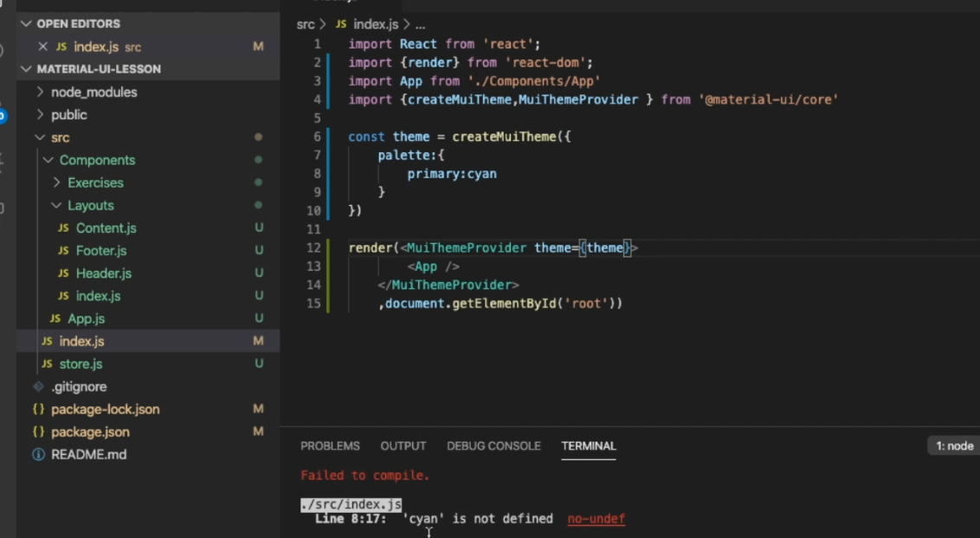Screen dimensions: 980x538
Task: Click the no-undef error rule link
Action: (x=596, y=518)
